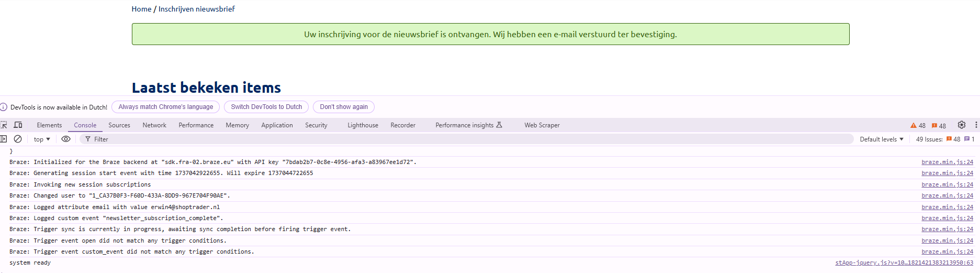Click the Always match Chrome's language button

click(166, 107)
